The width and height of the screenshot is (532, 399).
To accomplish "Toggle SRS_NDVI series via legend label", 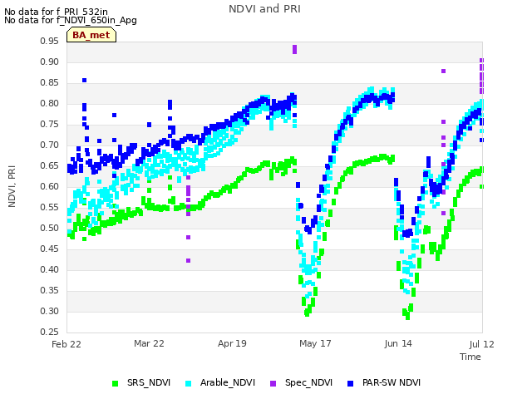I will tap(149, 382).
